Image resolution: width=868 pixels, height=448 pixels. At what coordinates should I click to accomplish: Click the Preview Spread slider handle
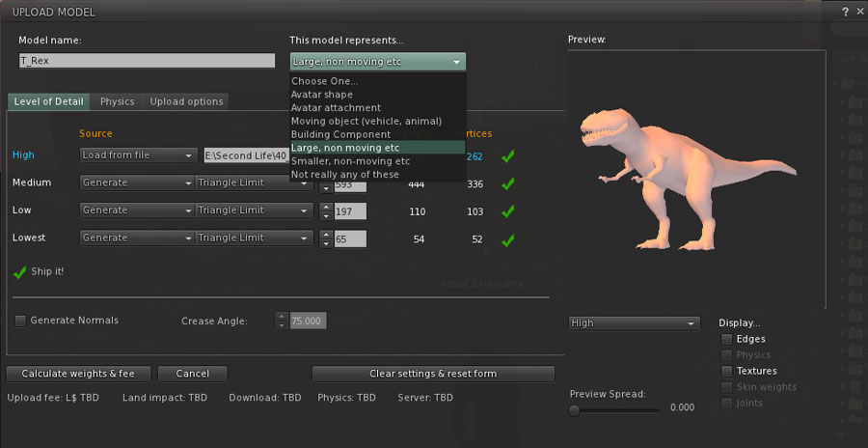[x=575, y=409]
